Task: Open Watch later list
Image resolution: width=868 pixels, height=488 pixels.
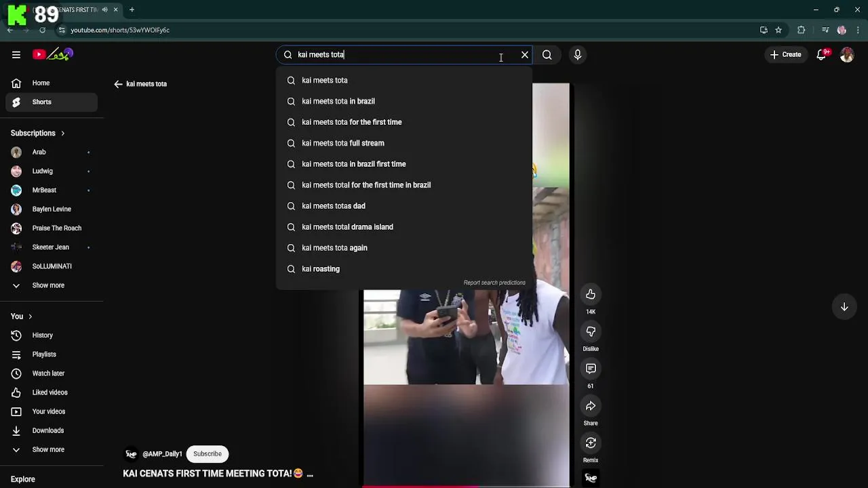Action: pos(52,373)
